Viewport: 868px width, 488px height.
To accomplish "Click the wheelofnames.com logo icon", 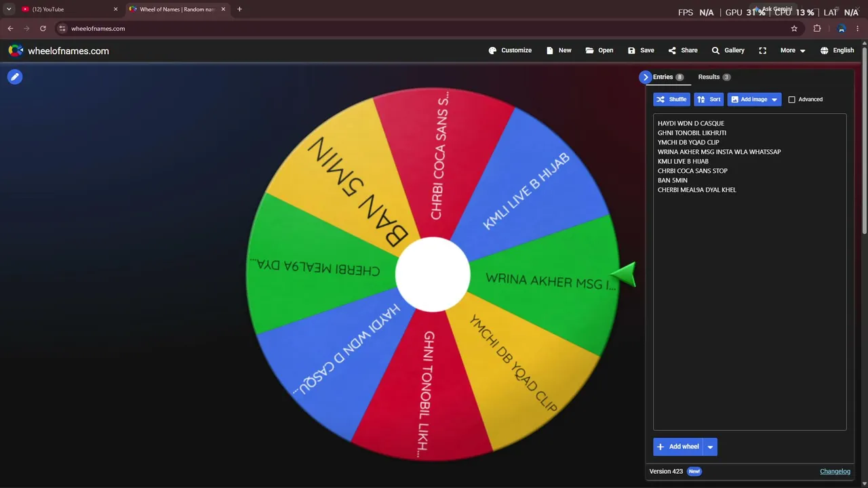I will tap(16, 51).
